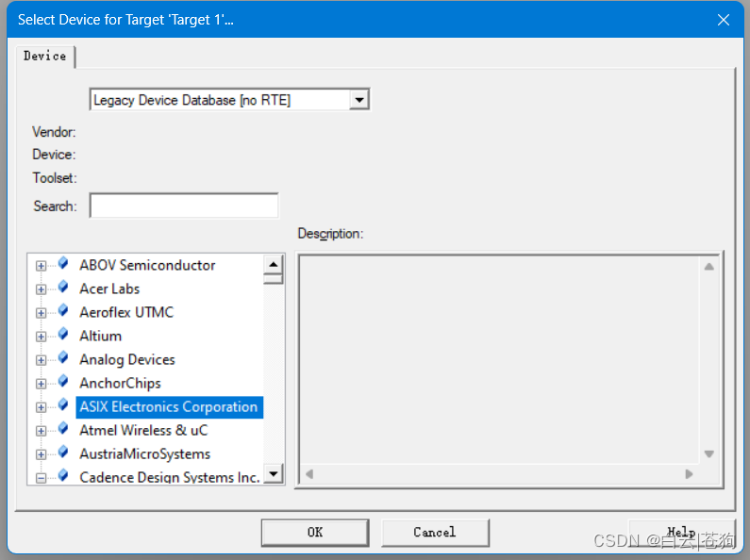The height and width of the screenshot is (560, 750).
Task: Expand the AnchorChips tree node
Action: pyautogui.click(x=42, y=384)
